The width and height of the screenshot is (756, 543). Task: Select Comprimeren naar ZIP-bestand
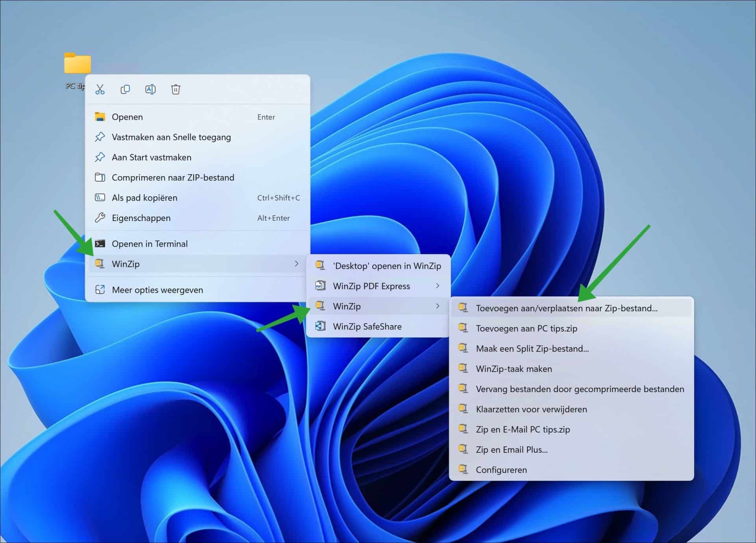coord(173,177)
